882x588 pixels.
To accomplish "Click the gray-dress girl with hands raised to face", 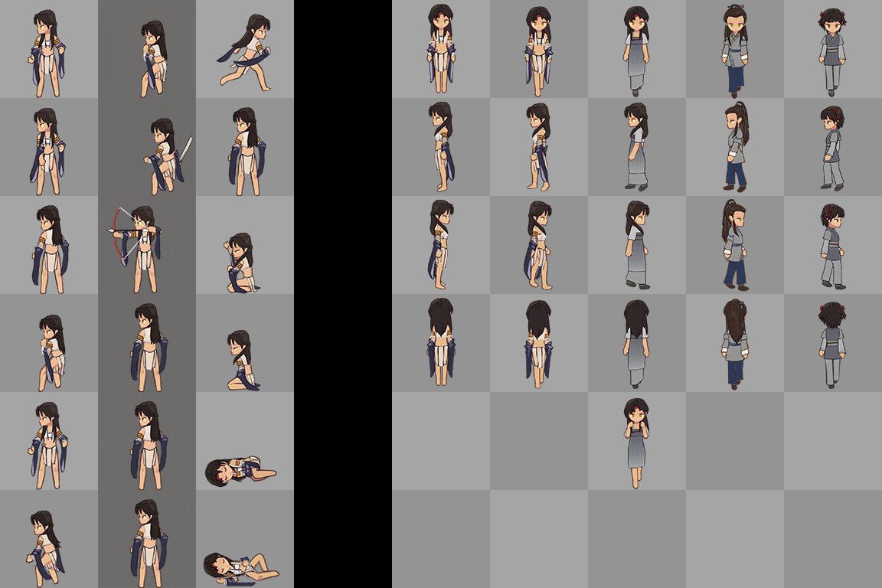I will click(636, 443).
